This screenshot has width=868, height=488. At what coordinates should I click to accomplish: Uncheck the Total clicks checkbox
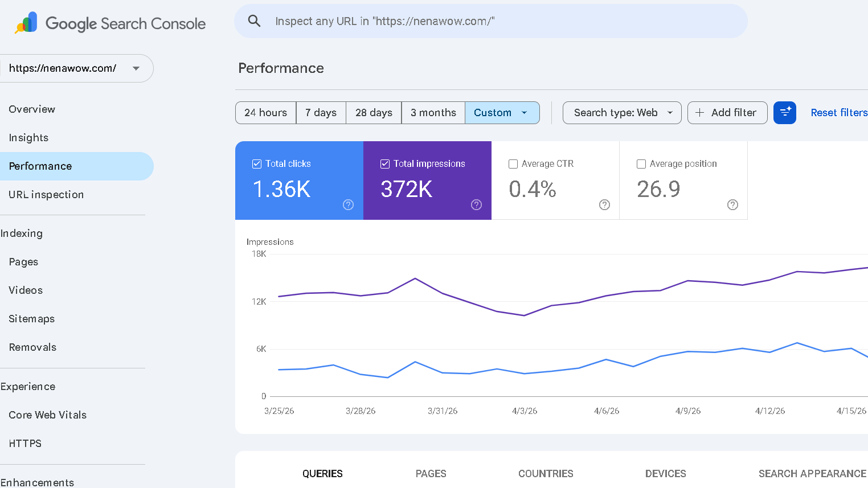[x=257, y=164]
